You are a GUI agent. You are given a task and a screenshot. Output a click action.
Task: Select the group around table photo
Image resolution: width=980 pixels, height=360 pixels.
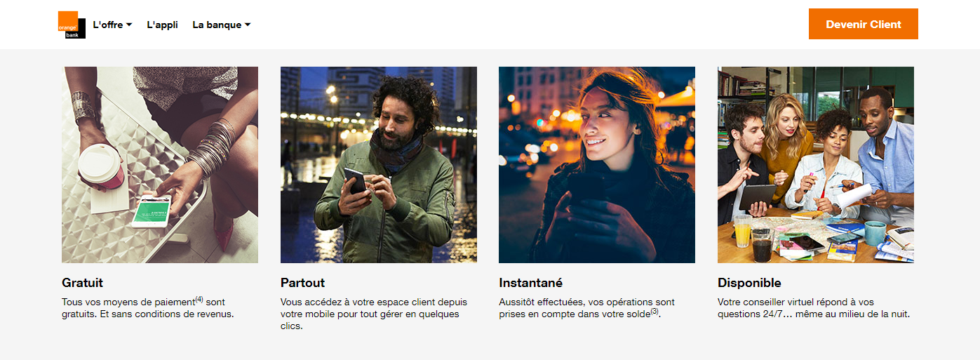[x=816, y=165]
